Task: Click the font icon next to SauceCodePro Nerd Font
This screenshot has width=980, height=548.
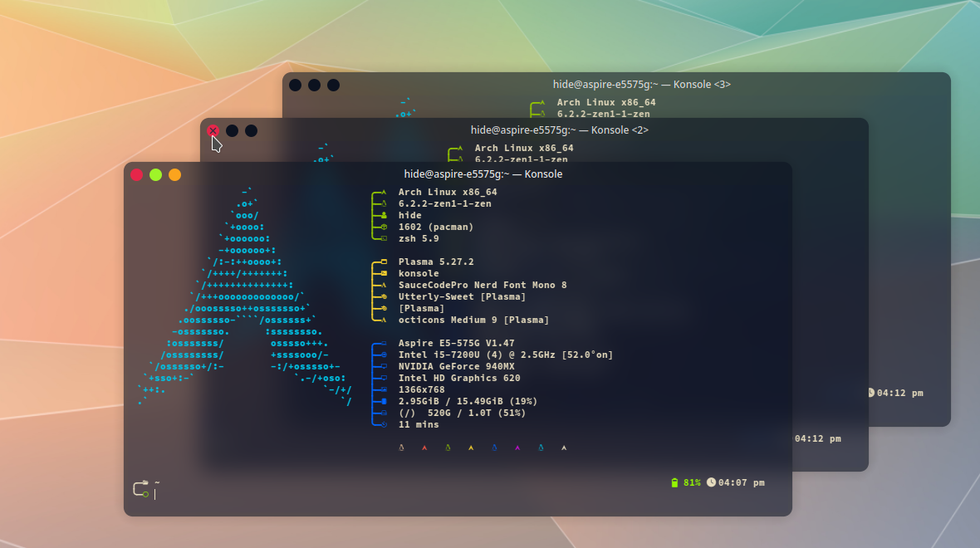Action: [x=384, y=285]
